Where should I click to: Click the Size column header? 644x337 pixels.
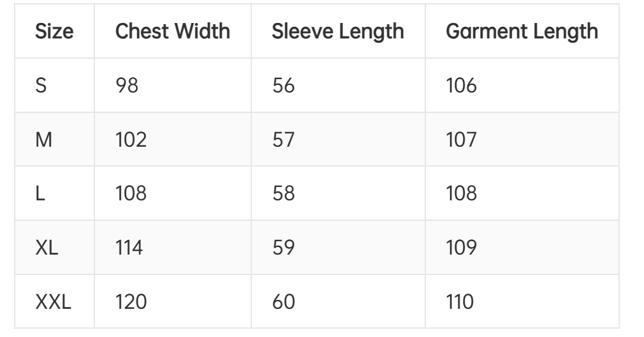tap(54, 31)
